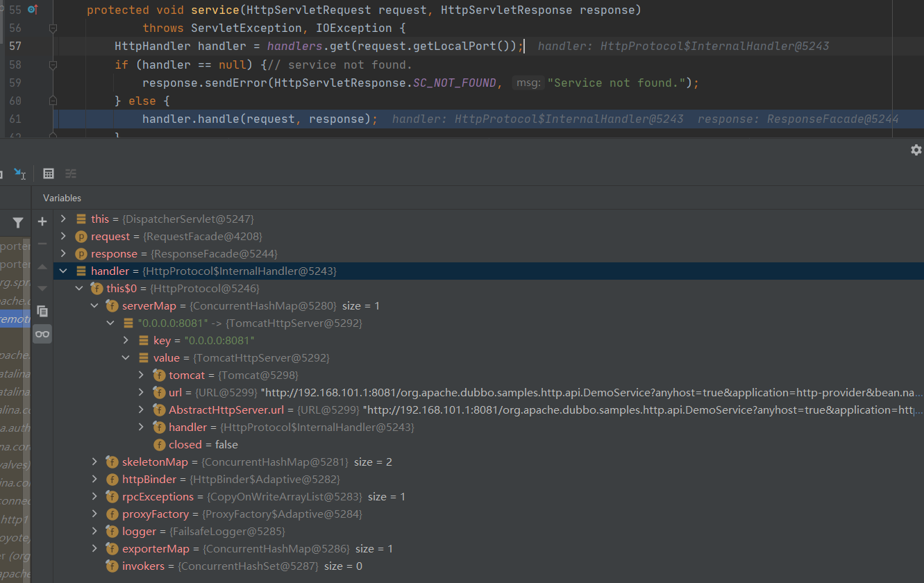Click the duplicate watch copy icon
The height and width of the screenshot is (583, 924).
[42, 311]
